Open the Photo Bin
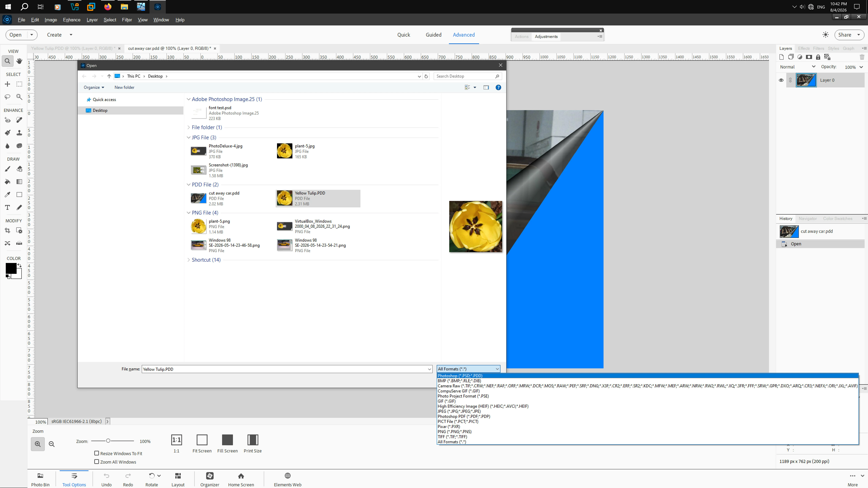 [40, 479]
